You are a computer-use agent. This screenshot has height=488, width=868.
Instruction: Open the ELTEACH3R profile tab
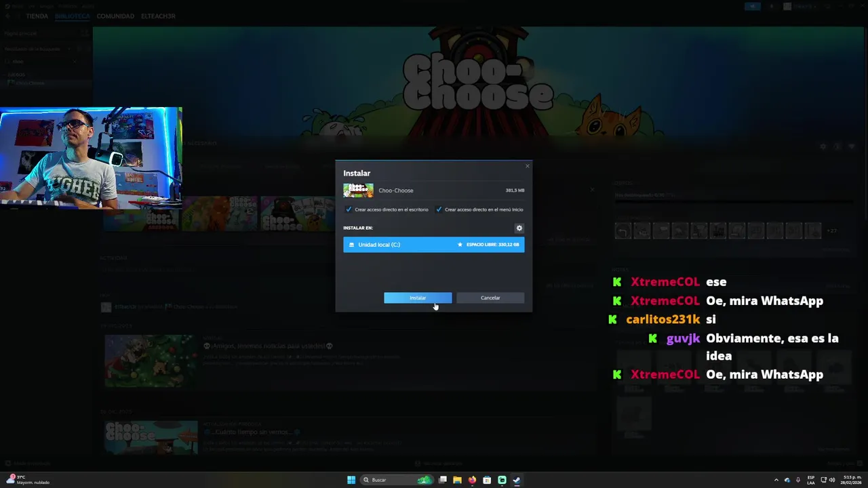tap(158, 16)
